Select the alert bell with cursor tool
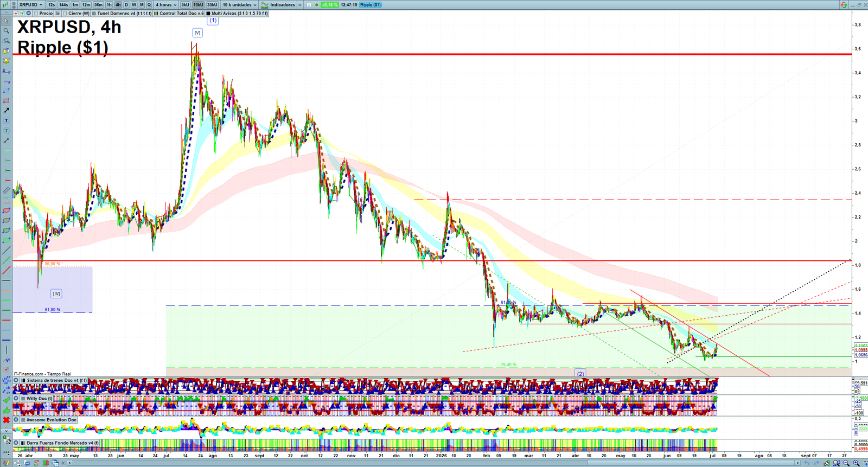868x467 pixels. coord(7,51)
